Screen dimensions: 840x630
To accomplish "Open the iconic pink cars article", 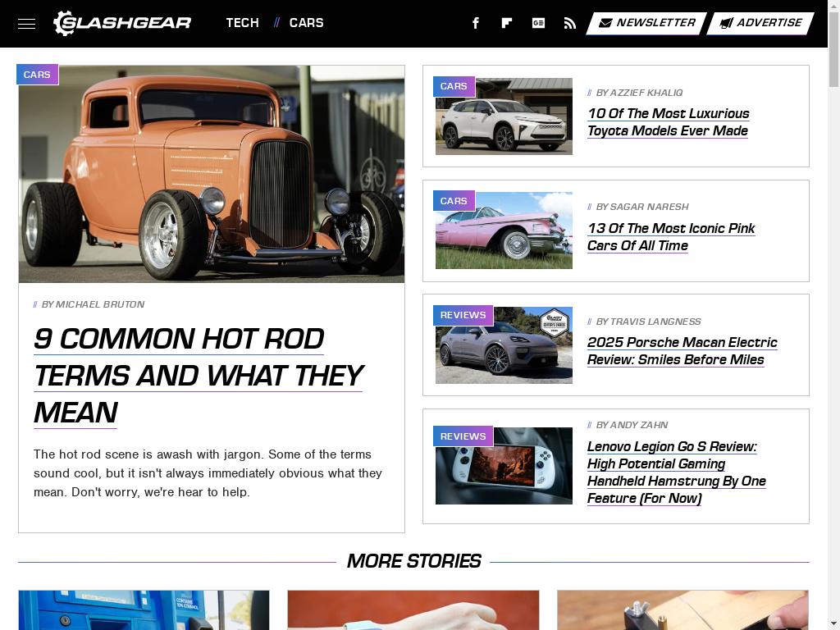I will pos(671,237).
